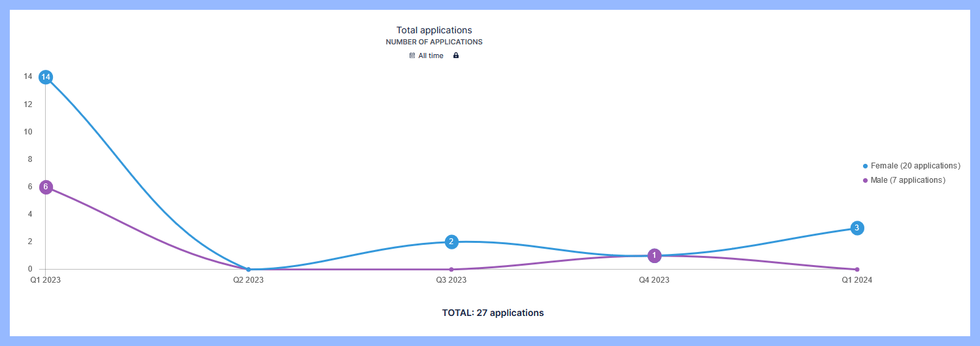Click the NUMBER OF APPLICATIONS subtitle
Viewport: 980px width, 346px height.
(434, 42)
